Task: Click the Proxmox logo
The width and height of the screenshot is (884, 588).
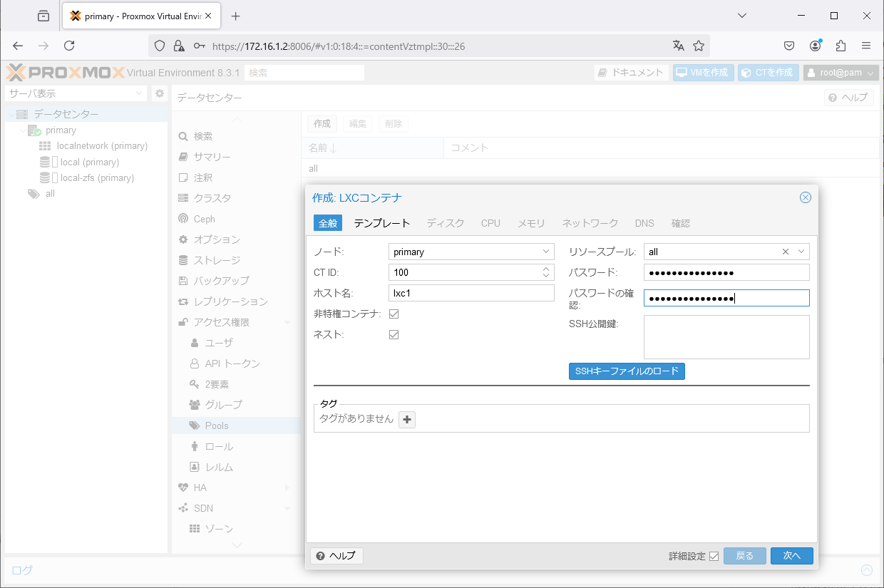Action: coord(65,73)
